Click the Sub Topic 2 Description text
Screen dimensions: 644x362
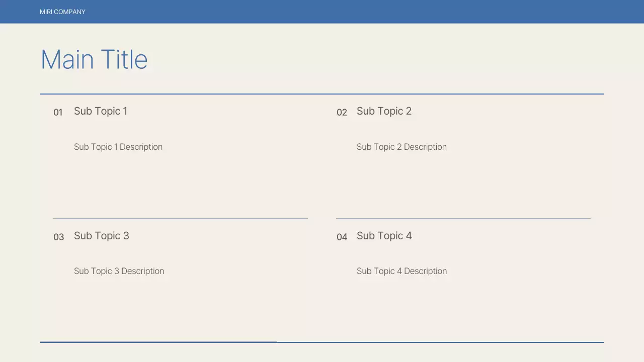[x=401, y=147]
